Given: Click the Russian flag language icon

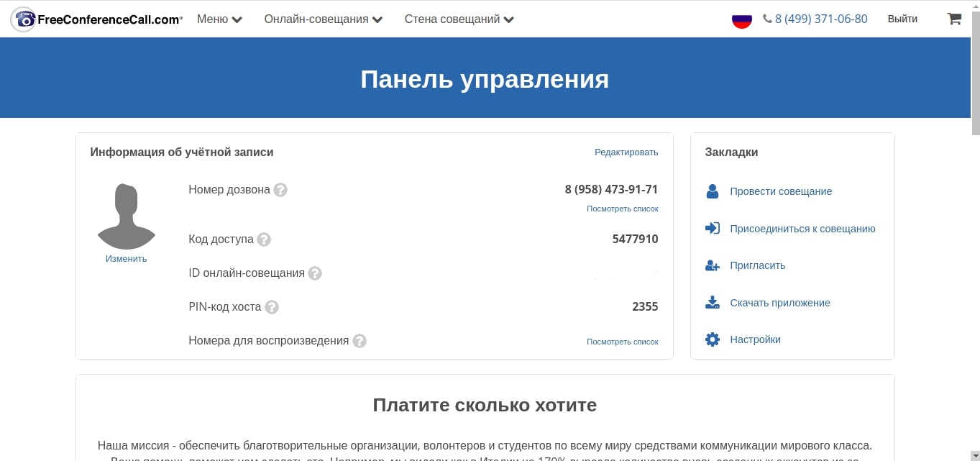Looking at the screenshot, I should pyautogui.click(x=741, y=19).
